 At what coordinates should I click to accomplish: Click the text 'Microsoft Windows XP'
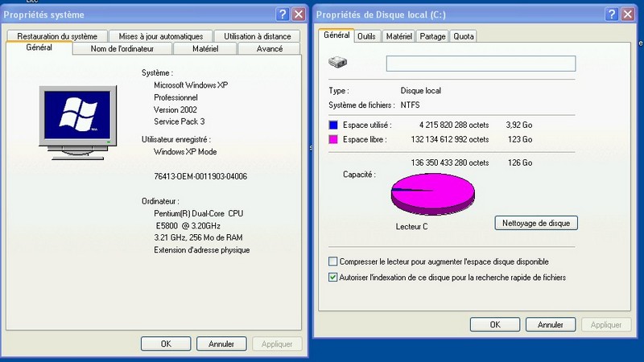point(191,85)
